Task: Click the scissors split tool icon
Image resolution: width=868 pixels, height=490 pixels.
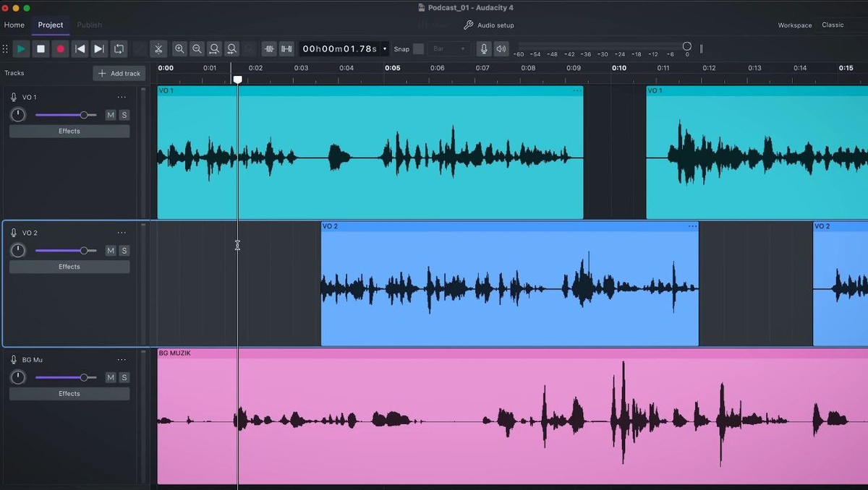Action: (158, 49)
